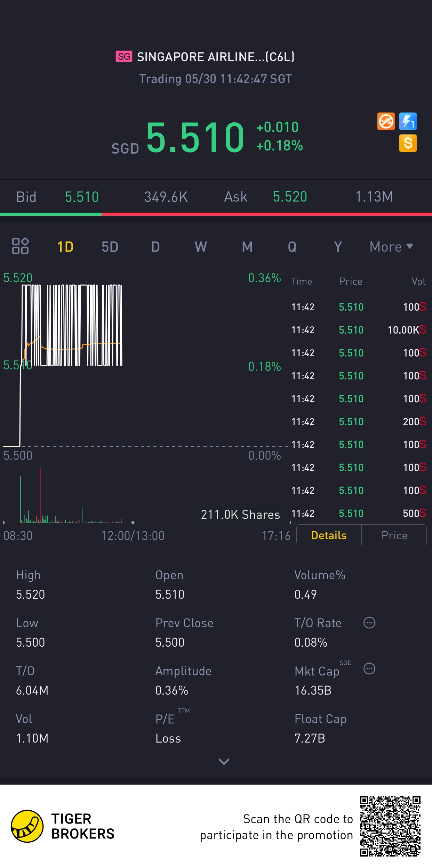This screenshot has height=868, width=432.
Task: Tap the Mkt Cap value 16.35B
Action: pos(313,690)
